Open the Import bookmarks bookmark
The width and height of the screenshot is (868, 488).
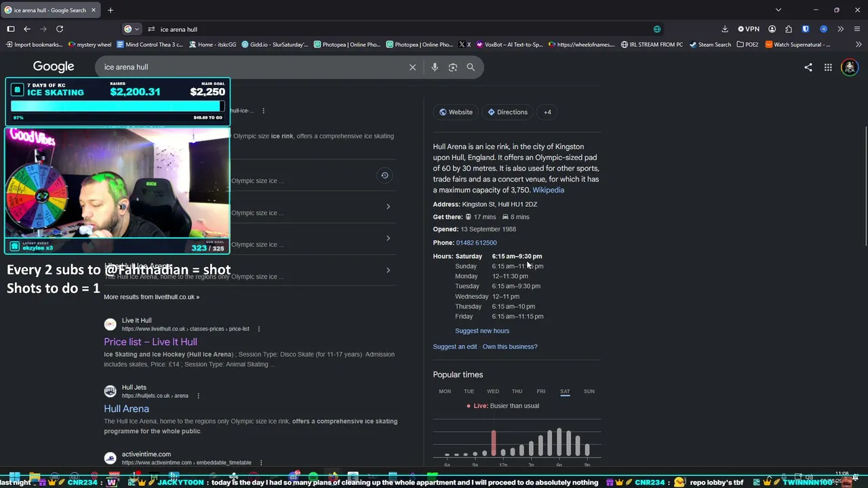point(35,45)
